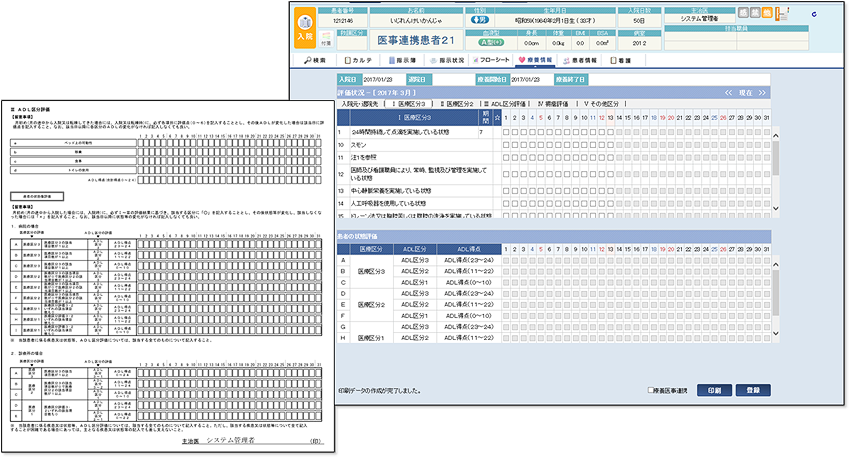This screenshot has height=458, width=850.
Task: Click patient name 医事連携患者21
Action: (416, 41)
